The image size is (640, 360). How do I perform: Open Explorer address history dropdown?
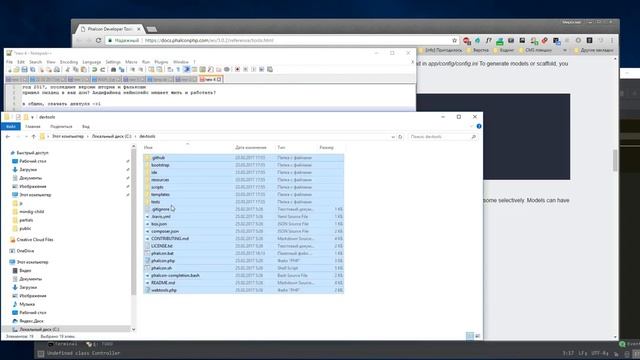click(393, 137)
